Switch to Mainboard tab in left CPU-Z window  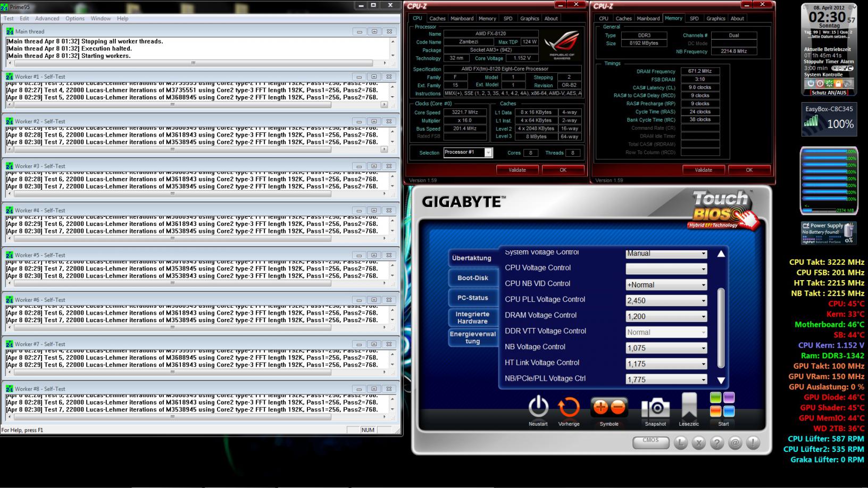tap(462, 19)
